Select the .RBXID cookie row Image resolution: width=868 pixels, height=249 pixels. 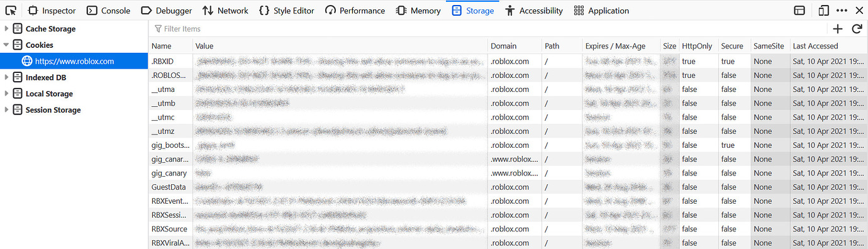(x=508, y=61)
